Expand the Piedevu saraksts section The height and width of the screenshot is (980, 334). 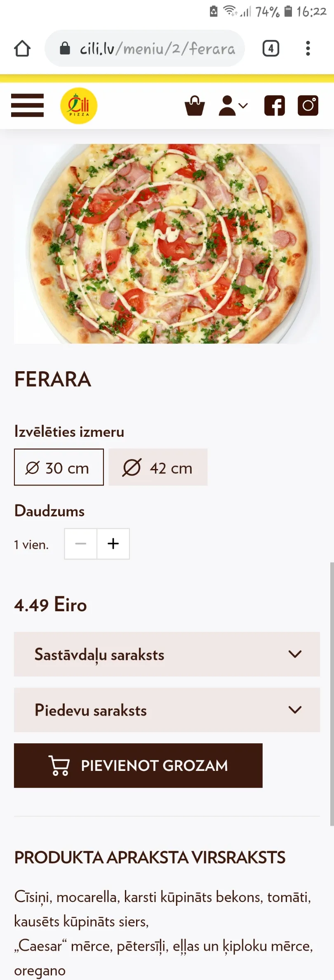(x=167, y=710)
